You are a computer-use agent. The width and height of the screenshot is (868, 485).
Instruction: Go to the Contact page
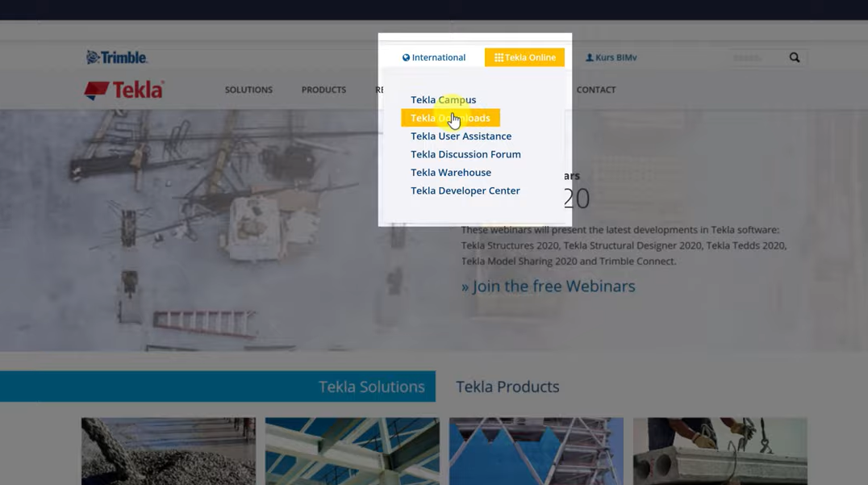pyautogui.click(x=595, y=90)
